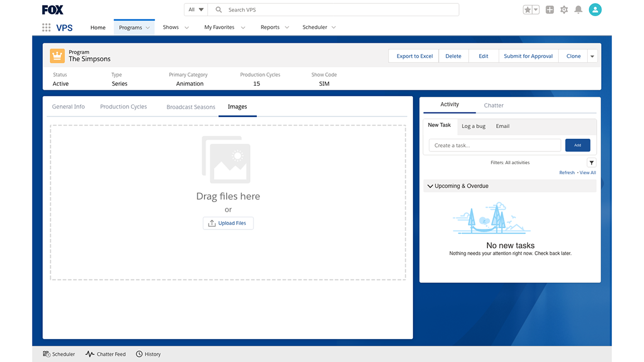Click the user avatar icon
This screenshot has height=362, width=644.
(595, 9)
